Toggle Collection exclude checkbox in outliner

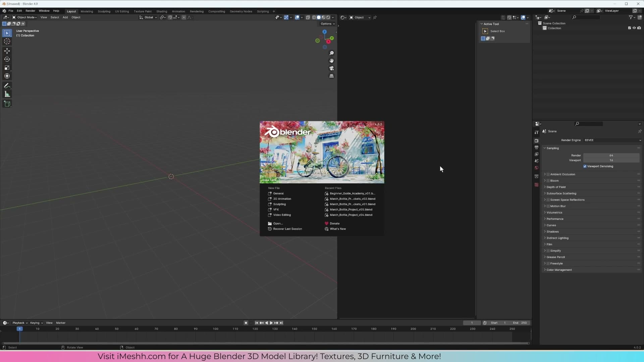pos(629,28)
